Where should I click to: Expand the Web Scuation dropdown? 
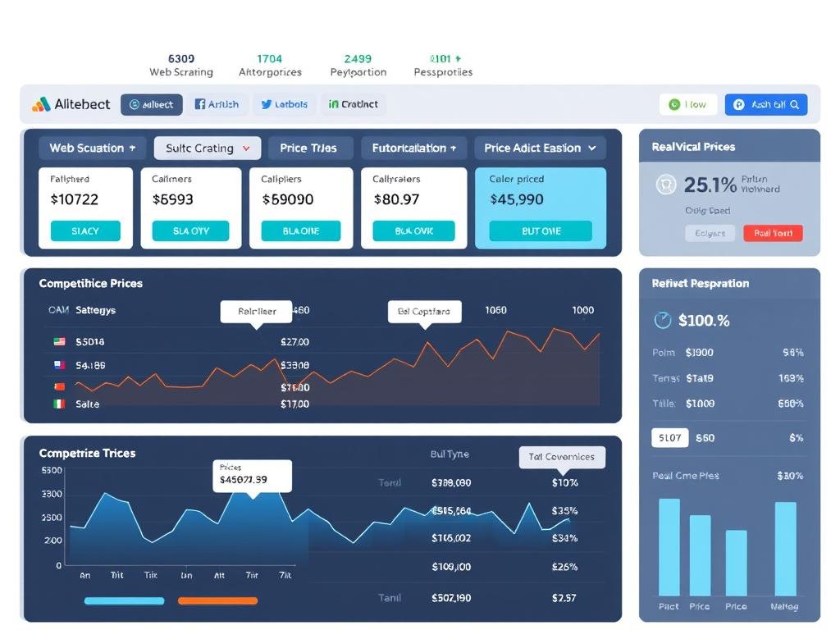click(x=92, y=148)
